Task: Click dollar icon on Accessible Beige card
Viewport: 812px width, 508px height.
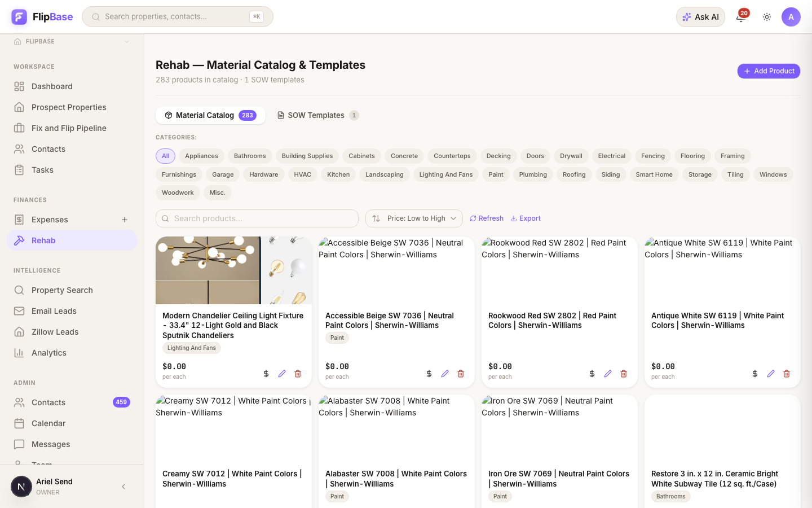Action: point(429,374)
